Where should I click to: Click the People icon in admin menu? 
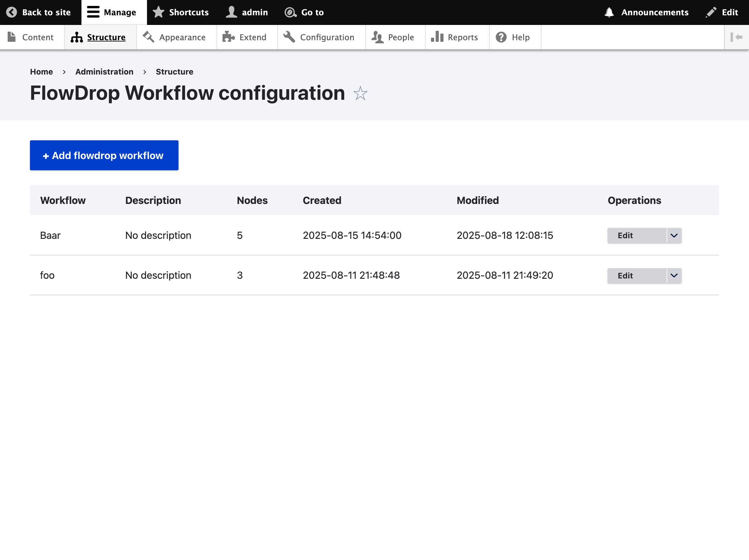pyautogui.click(x=378, y=37)
